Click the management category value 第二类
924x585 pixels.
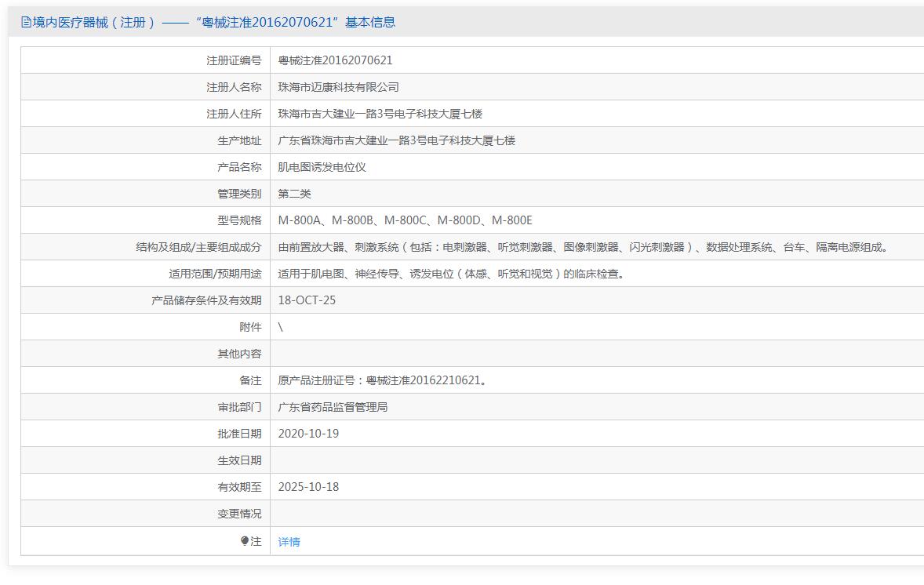tap(294, 194)
